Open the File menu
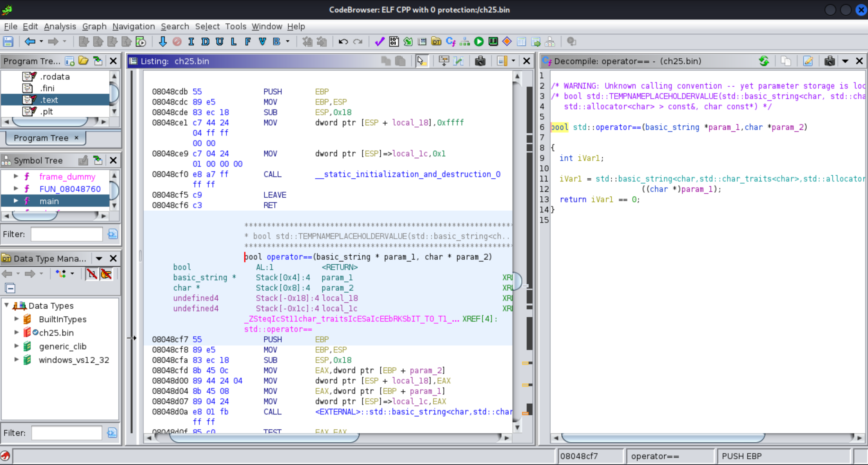868x465 pixels. point(11,26)
